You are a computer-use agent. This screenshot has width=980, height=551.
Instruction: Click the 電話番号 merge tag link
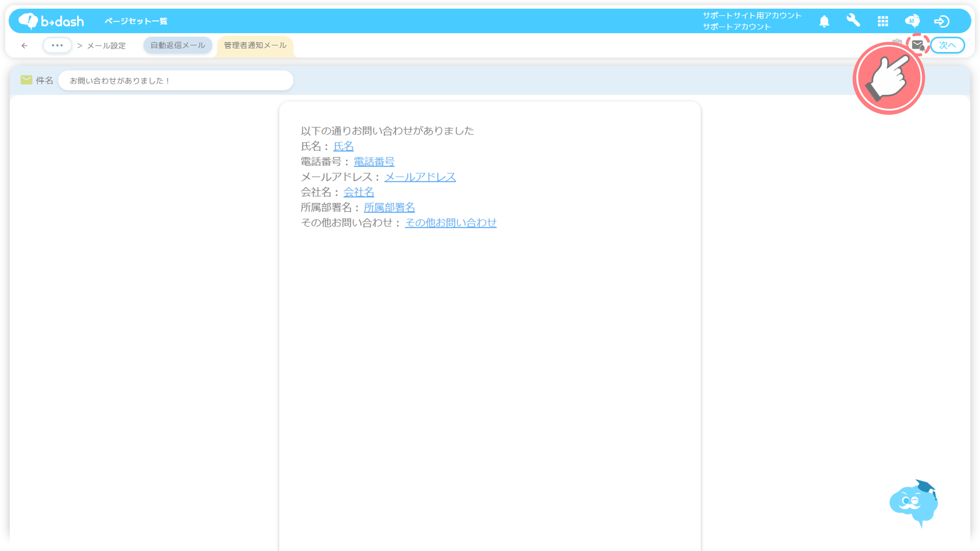click(374, 161)
